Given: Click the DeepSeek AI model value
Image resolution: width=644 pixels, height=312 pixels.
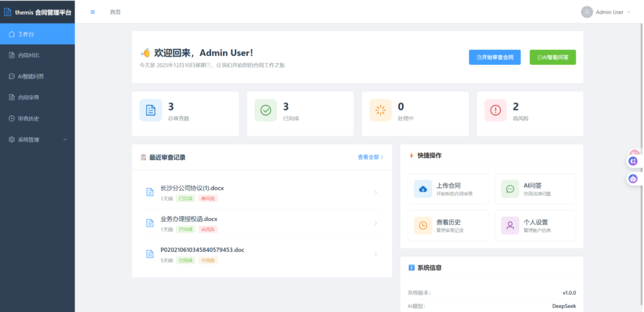Looking at the screenshot, I should pos(564,306).
